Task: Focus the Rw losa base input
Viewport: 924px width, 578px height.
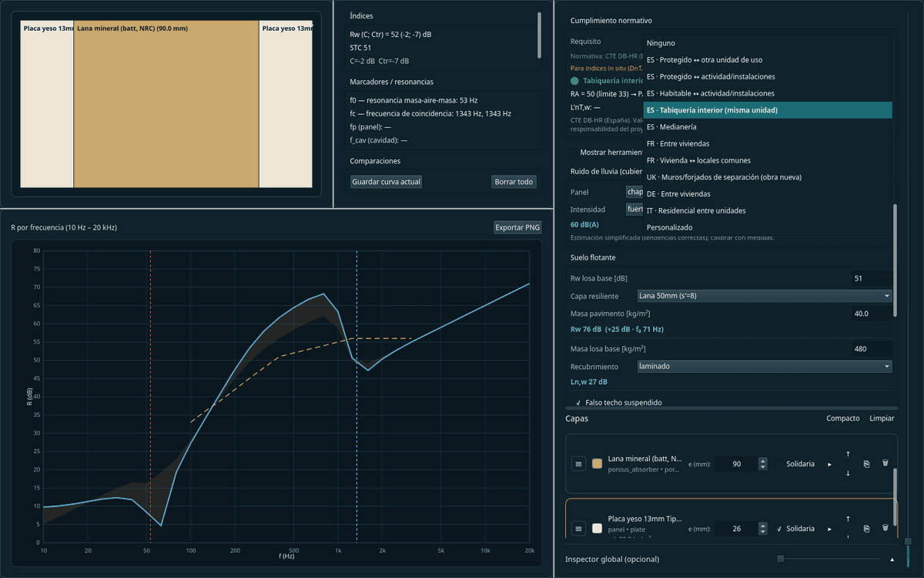Action: coord(872,278)
